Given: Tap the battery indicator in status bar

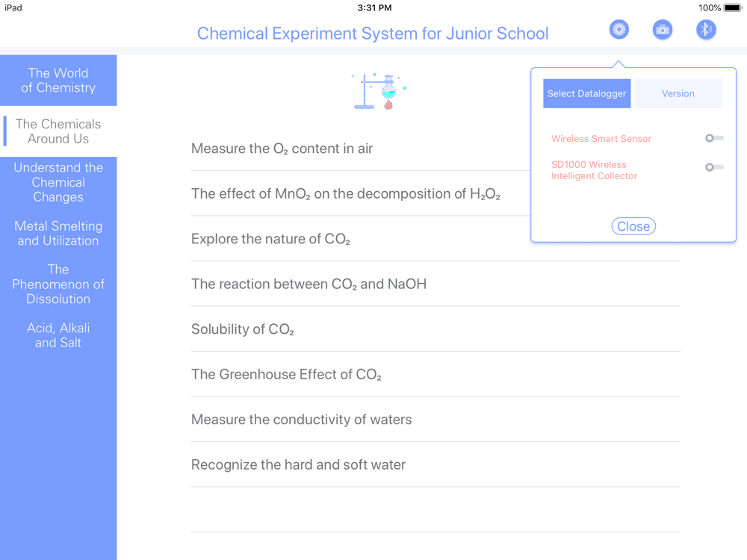Looking at the screenshot, I should coord(732,7).
